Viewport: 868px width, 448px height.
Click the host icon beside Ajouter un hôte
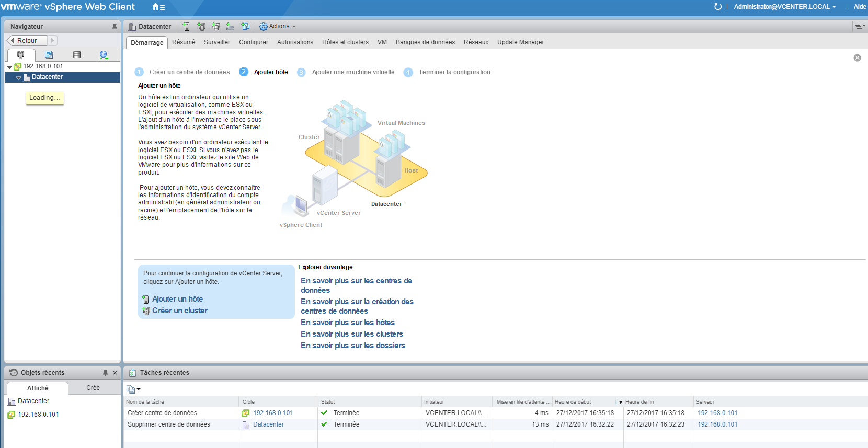coord(145,300)
